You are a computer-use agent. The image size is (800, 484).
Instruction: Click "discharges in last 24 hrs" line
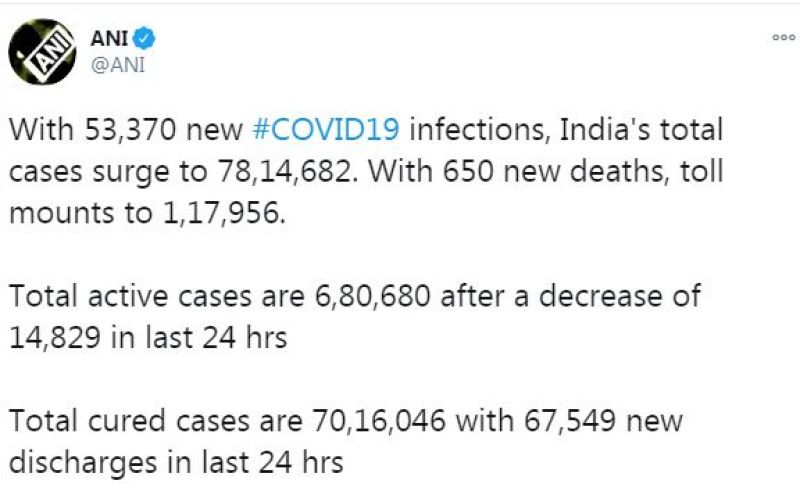click(177, 463)
